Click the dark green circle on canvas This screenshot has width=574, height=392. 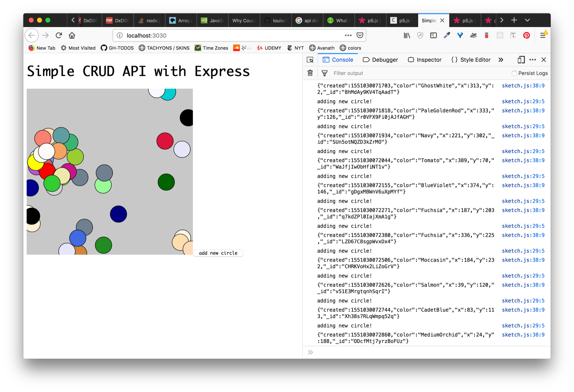166,182
